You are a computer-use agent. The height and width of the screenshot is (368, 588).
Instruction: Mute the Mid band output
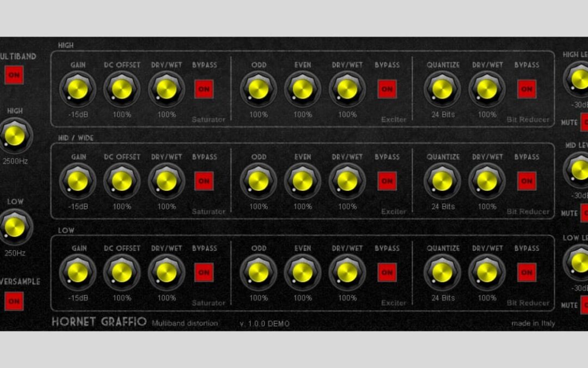point(584,213)
